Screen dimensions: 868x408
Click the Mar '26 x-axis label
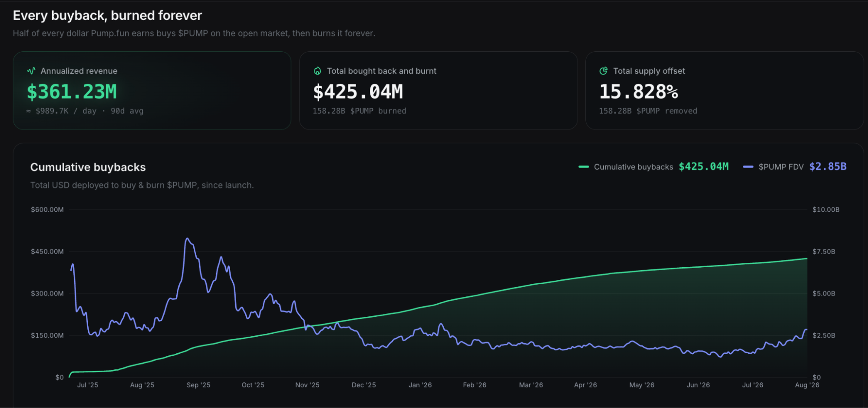coord(531,385)
